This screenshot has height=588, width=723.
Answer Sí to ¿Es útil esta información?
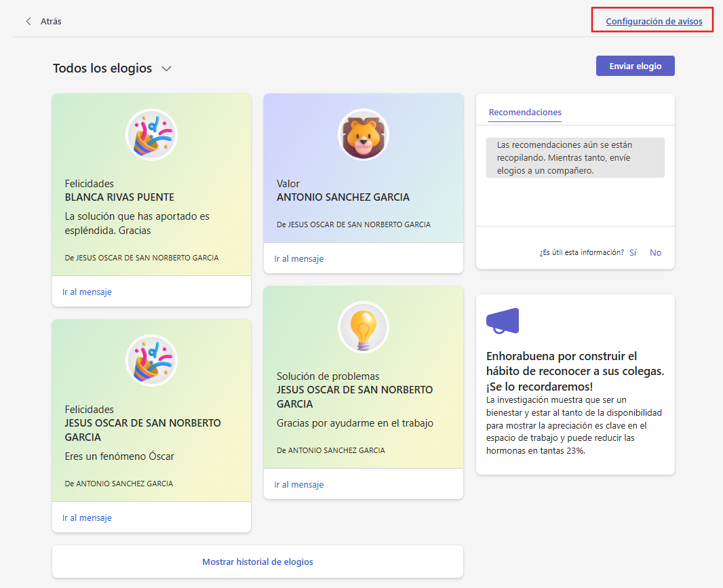point(633,253)
